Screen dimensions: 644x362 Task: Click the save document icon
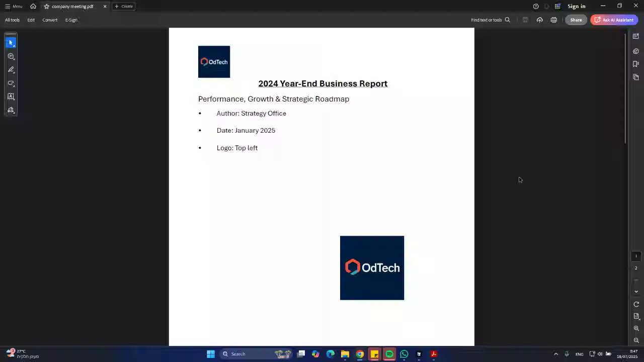coord(525,20)
